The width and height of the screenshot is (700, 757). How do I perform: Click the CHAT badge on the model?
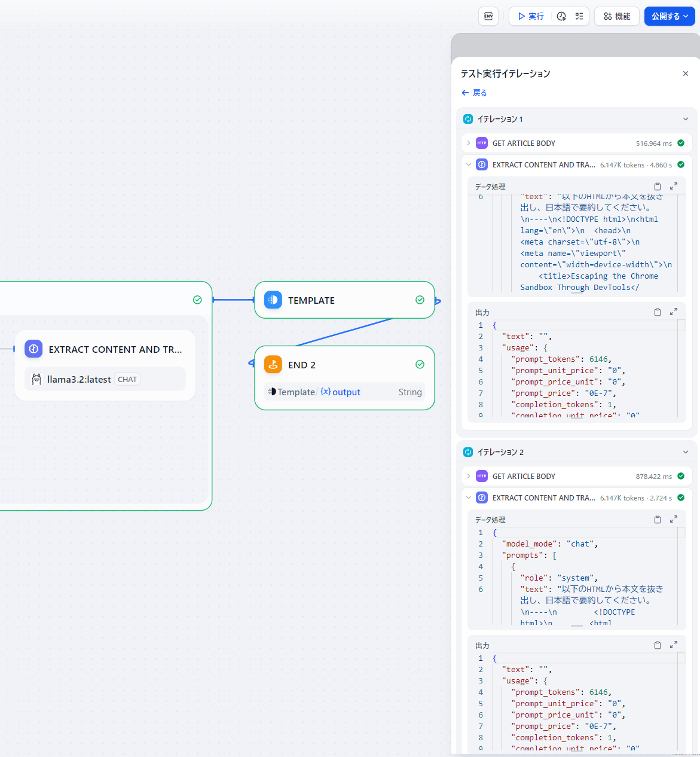(x=127, y=379)
